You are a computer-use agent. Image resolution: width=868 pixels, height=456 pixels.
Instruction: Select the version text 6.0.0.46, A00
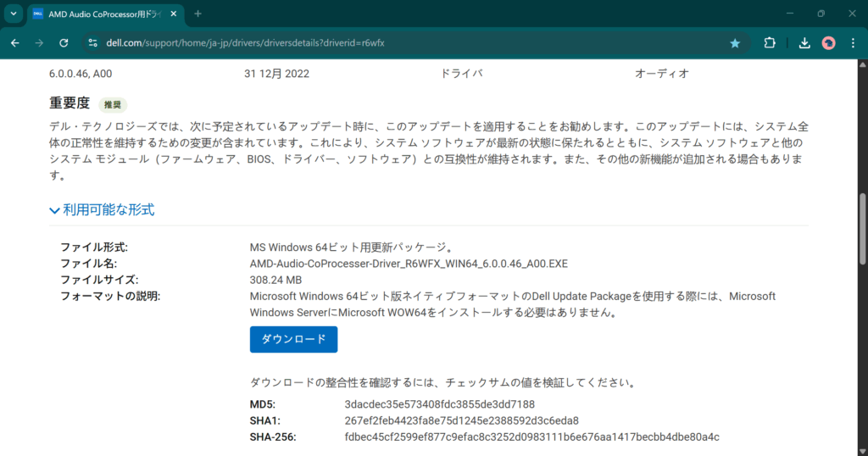coord(81,74)
